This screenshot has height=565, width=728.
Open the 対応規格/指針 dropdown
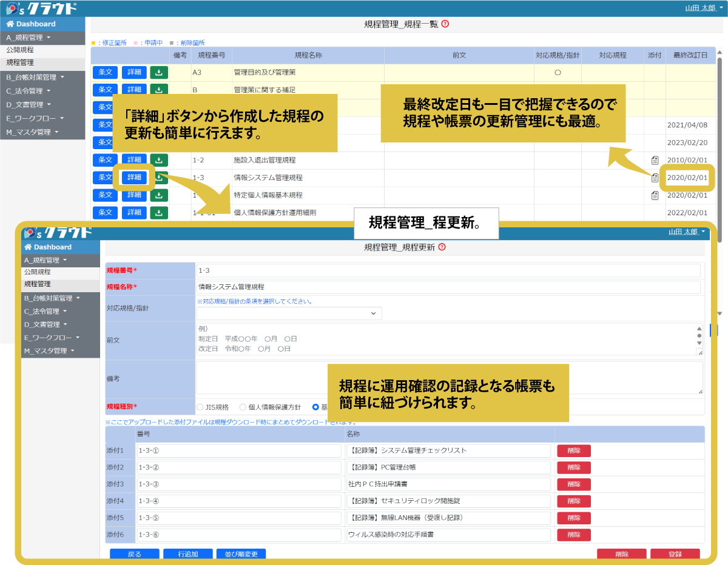pyautogui.click(x=289, y=313)
